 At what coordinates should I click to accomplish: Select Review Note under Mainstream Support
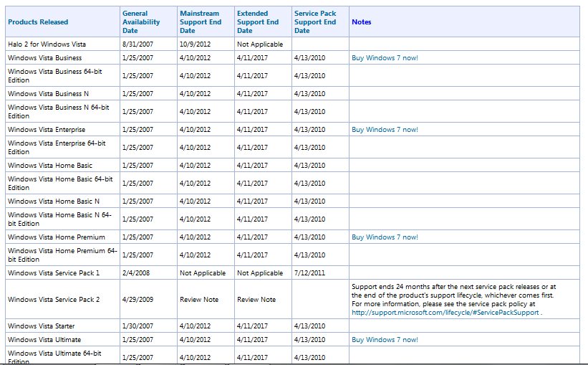[199, 300]
